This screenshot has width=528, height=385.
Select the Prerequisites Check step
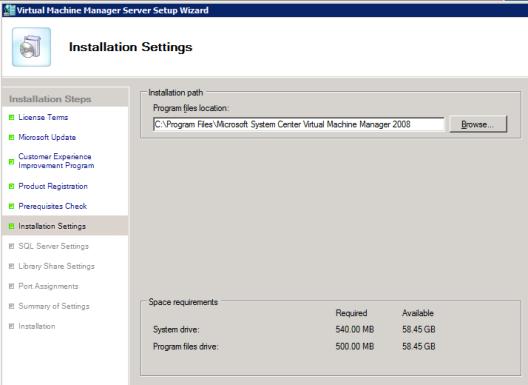[x=53, y=206]
